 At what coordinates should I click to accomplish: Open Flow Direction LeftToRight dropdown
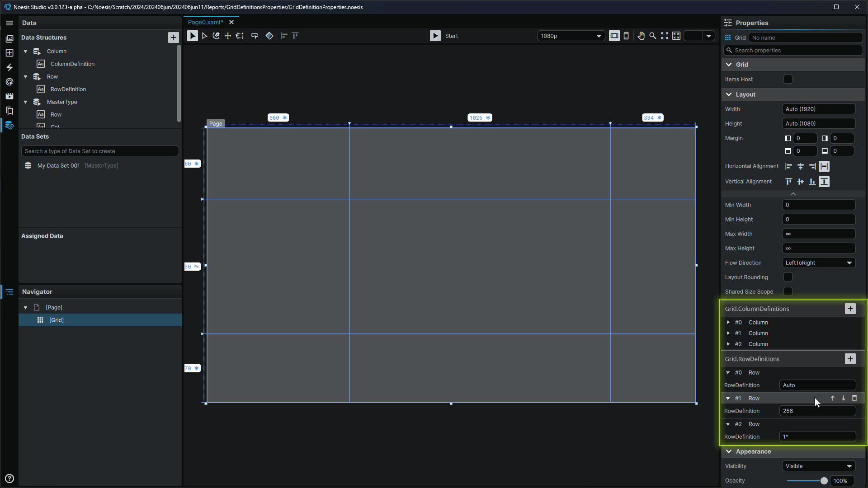pos(818,263)
